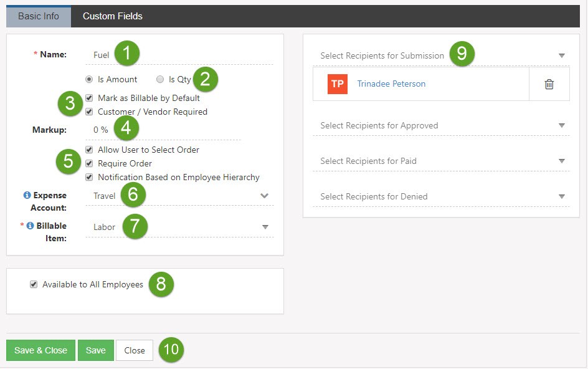Open the Expense Account dropdown
This screenshot has width=588, height=369.
pos(264,196)
